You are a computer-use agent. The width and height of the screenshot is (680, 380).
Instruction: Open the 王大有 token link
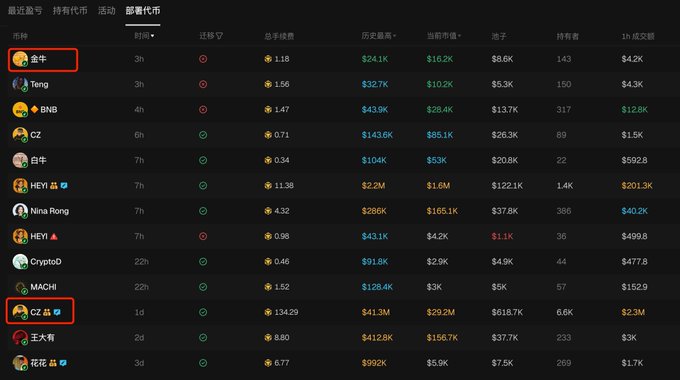pyautogui.click(x=42, y=337)
